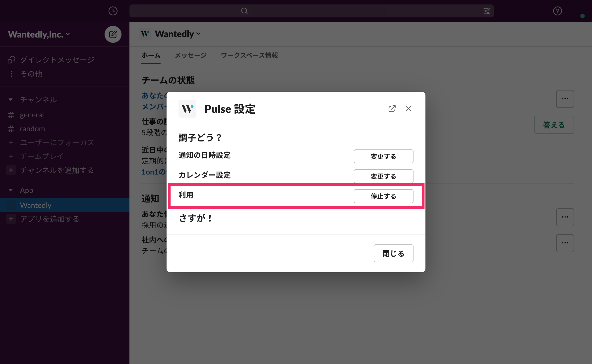Open ellipsis menu beside チームの状態

tap(565, 99)
